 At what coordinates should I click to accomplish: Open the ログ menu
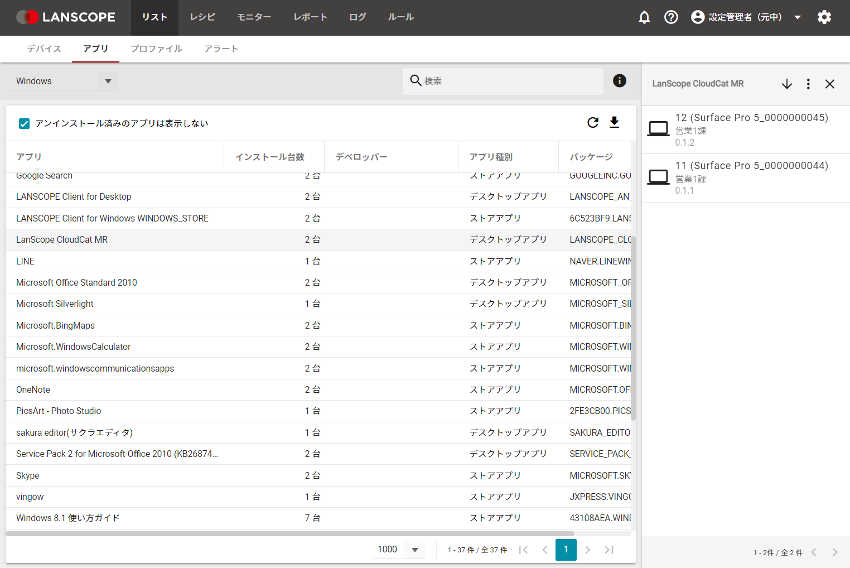click(357, 17)
